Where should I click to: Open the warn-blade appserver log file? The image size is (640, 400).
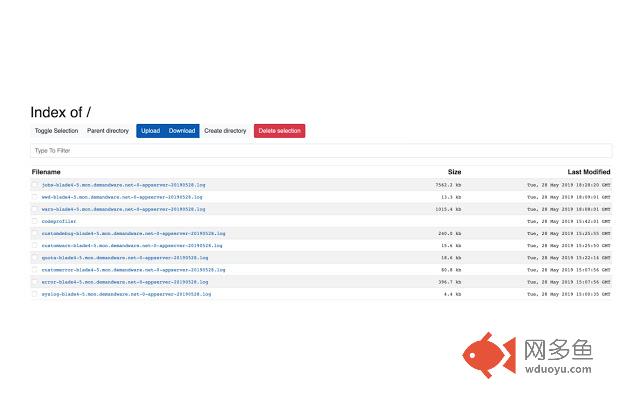(x=124, y=209)
